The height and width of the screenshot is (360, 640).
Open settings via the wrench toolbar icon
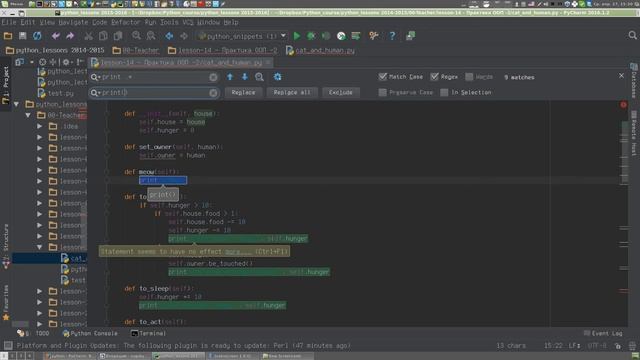coord(373,36)
